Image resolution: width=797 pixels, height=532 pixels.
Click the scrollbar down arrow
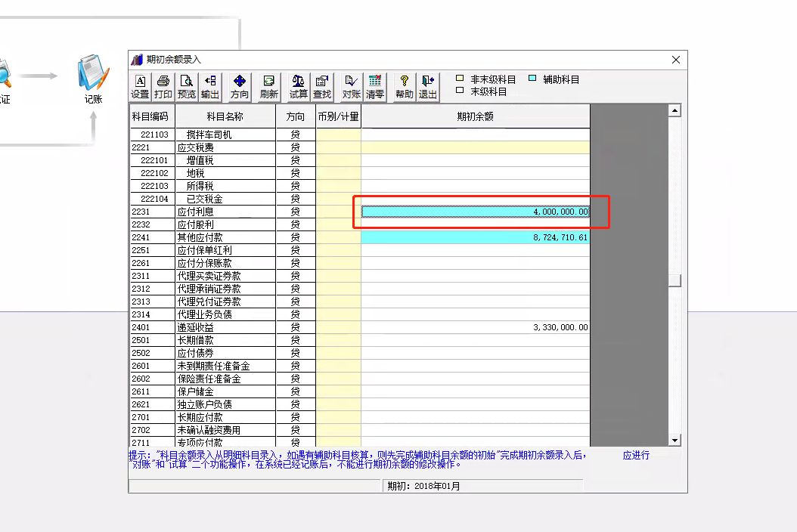pyautogui.click(x=675, y=441)
